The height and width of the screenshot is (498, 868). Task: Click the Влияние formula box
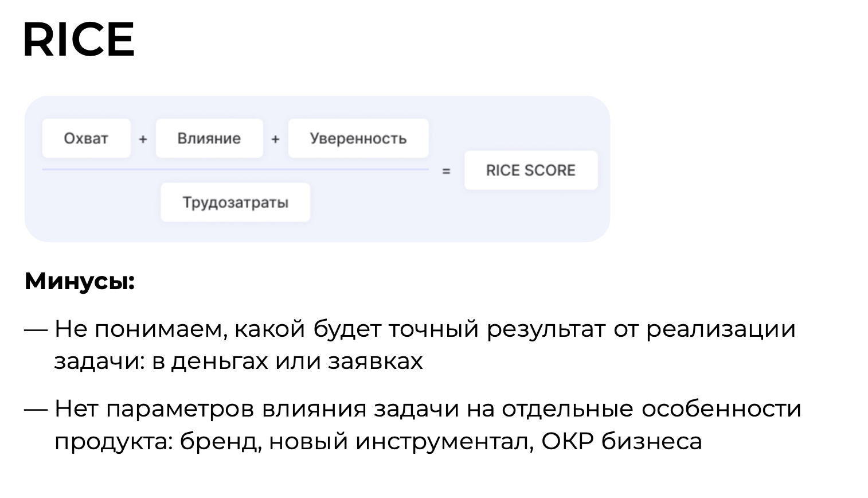coord(209,138)
